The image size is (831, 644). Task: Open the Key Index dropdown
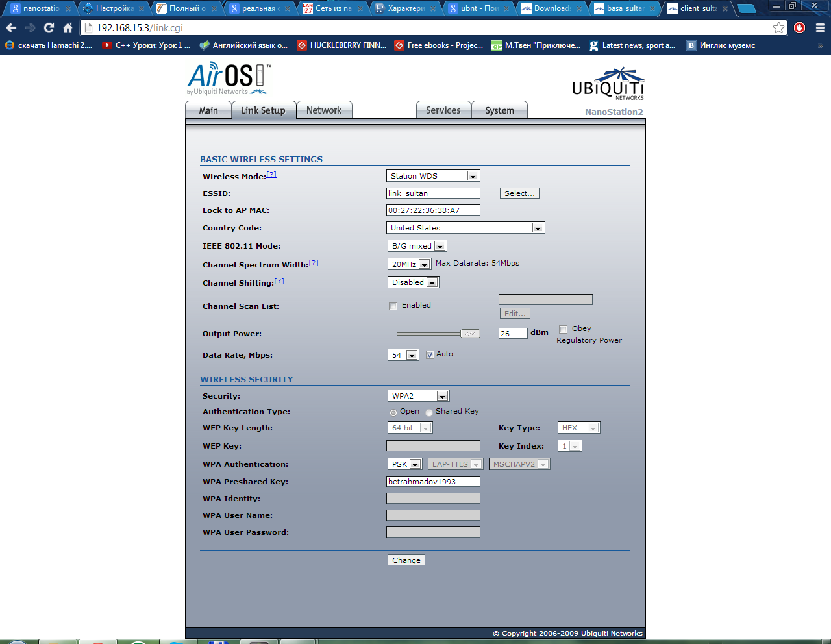(x=570, y=446)
